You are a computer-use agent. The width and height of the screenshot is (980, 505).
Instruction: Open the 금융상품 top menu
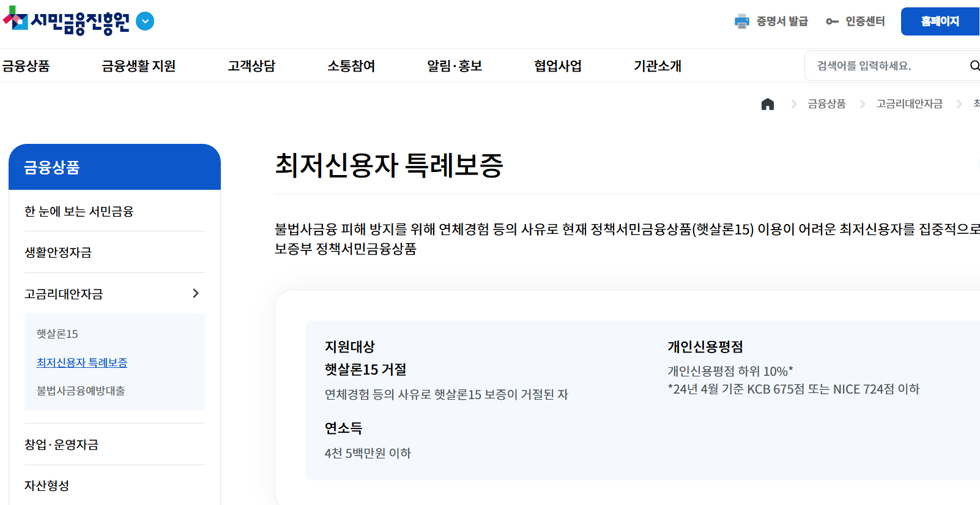click(26, 65)
